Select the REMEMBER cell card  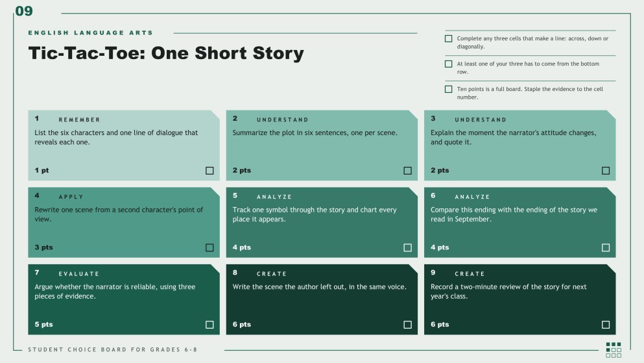pos(124,145)
